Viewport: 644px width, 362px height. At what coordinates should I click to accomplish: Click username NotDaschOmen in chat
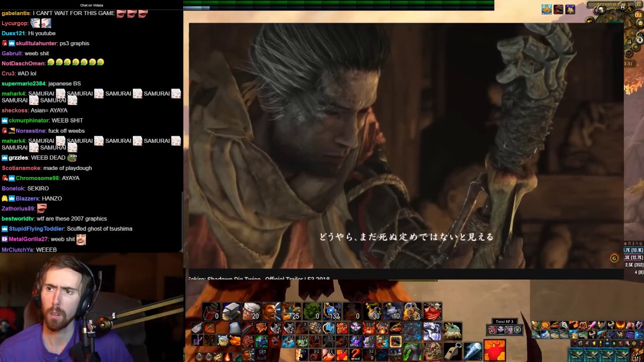[x=23, y=63]
